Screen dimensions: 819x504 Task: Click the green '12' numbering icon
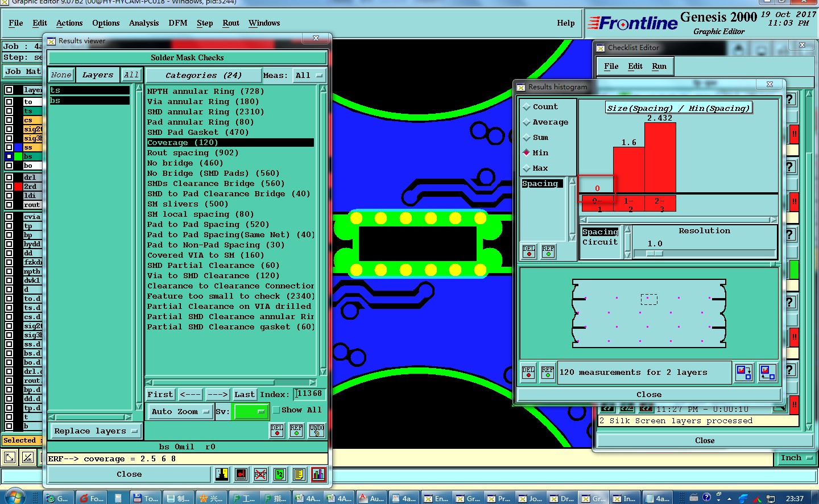click(x=280, y=474)
